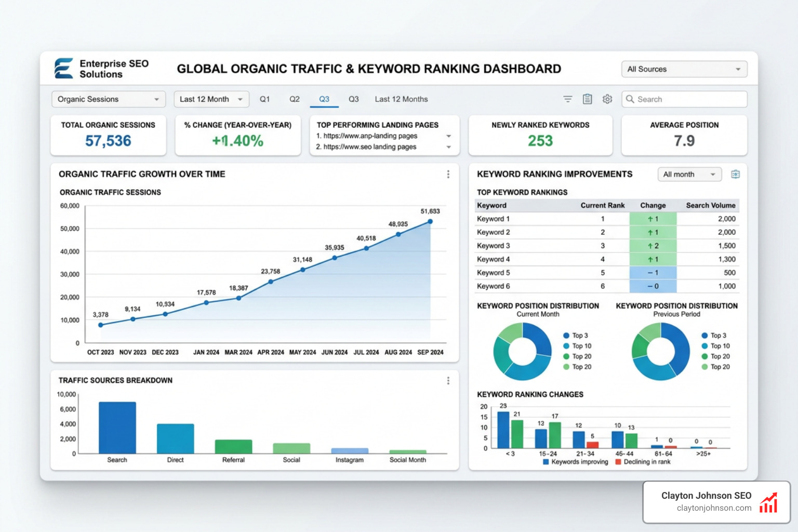The height and width of the screenshot is (532, 798).
Task: Open dashboard settings via the gear icon
Action: [x=607, y=99]
